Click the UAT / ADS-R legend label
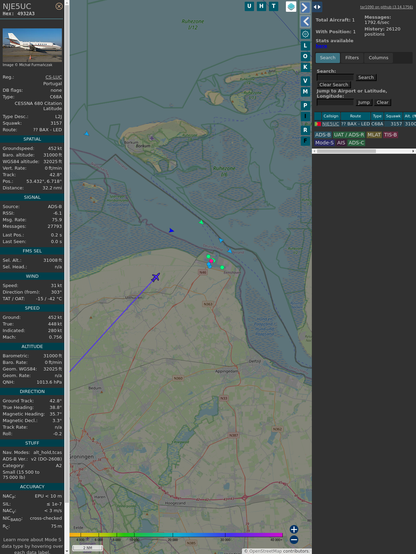The height and width of the screenshot is (554, 416). [348, 135]
